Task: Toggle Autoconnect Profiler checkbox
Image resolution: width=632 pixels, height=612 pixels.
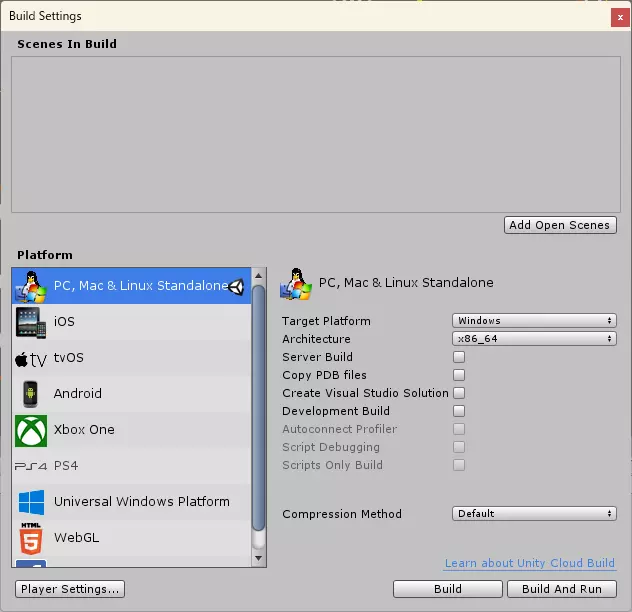Action: (459, 429)
